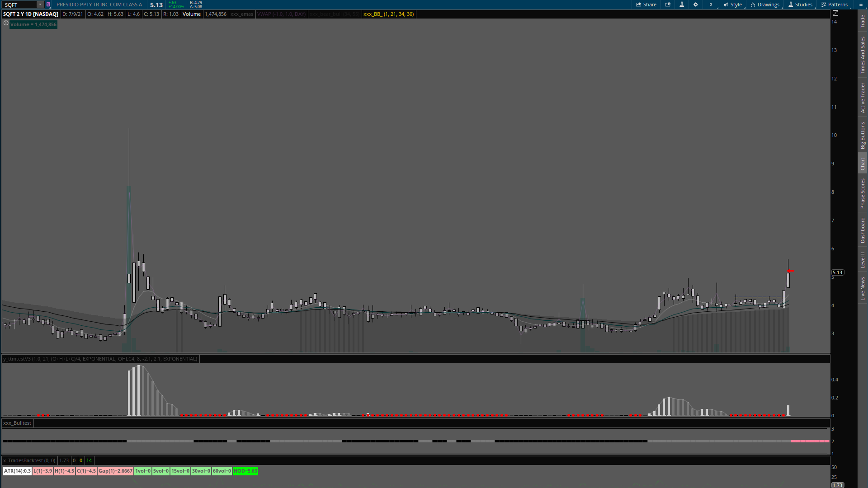
Task: Expand the SQFT symbol dropdown arrow
Action: [x=40, y=5]
